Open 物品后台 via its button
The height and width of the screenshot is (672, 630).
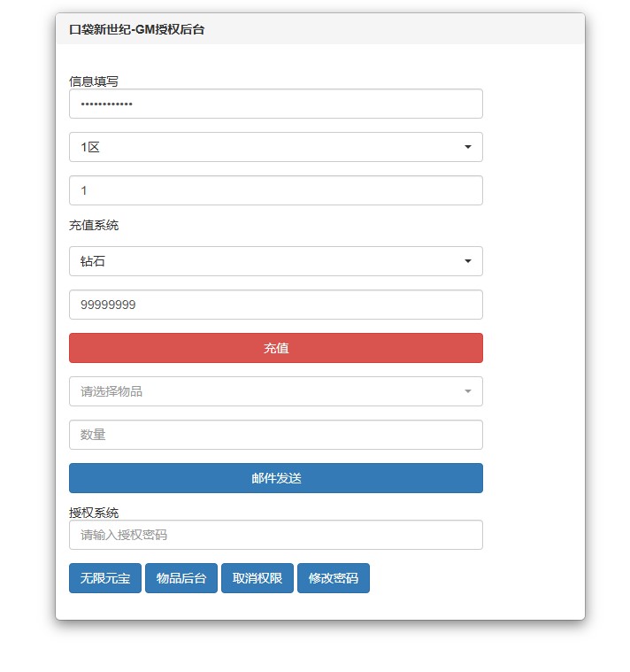(x=181, y=578)
